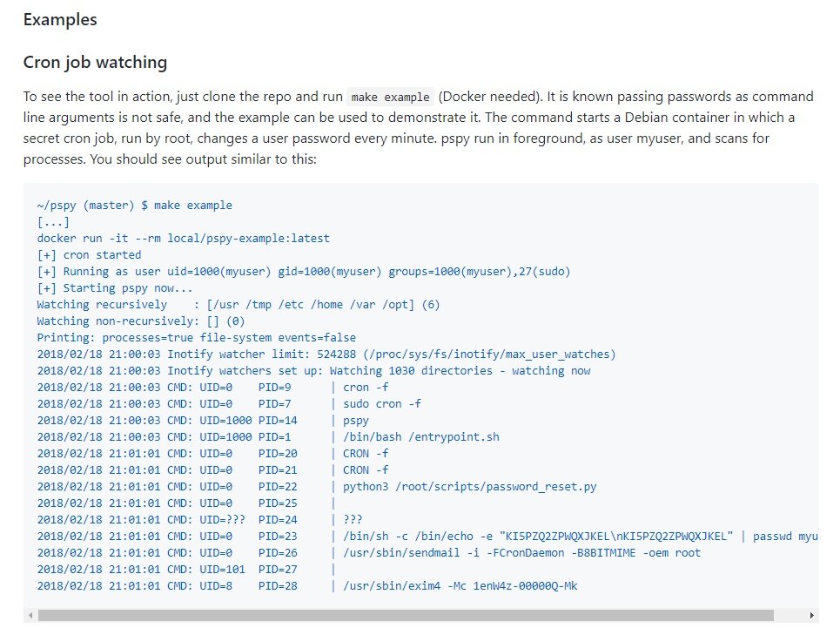
Task: Click the sudo cron -f line
Action: (229, 403)
